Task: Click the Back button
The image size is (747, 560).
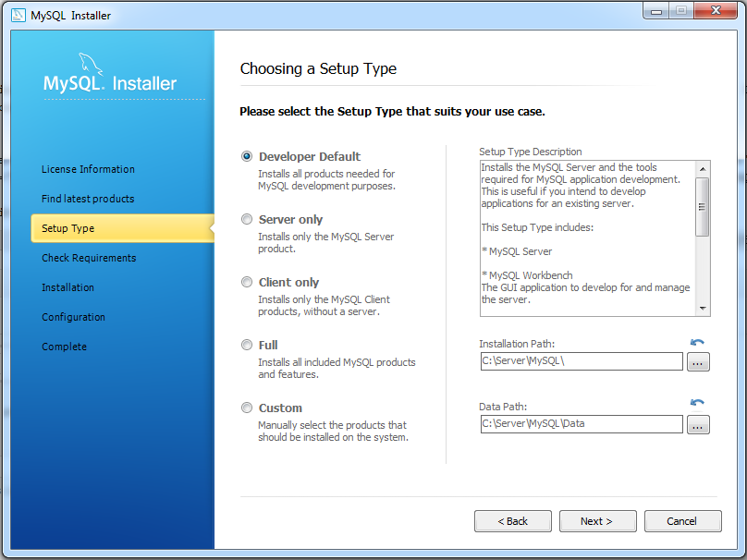Action: [512, 521]
